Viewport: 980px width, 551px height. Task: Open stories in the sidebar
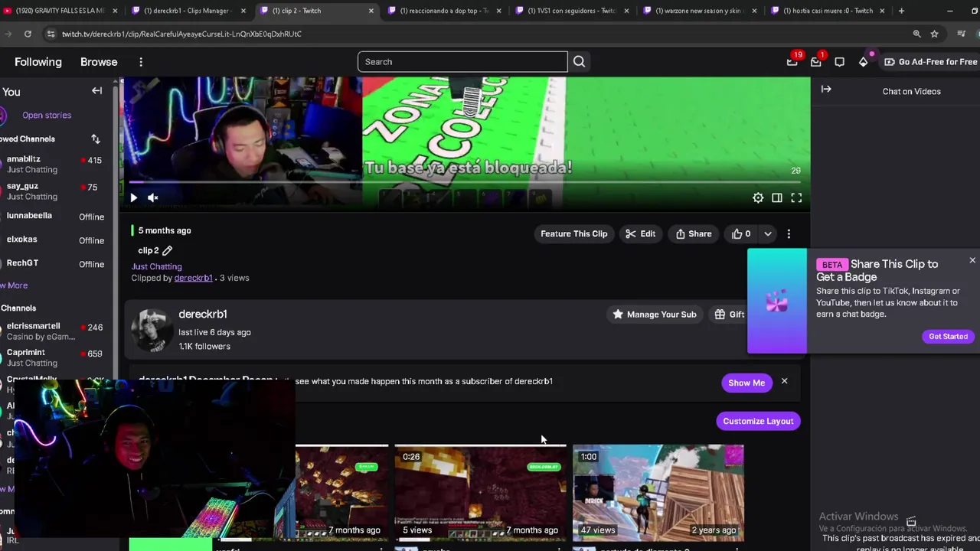47,115
